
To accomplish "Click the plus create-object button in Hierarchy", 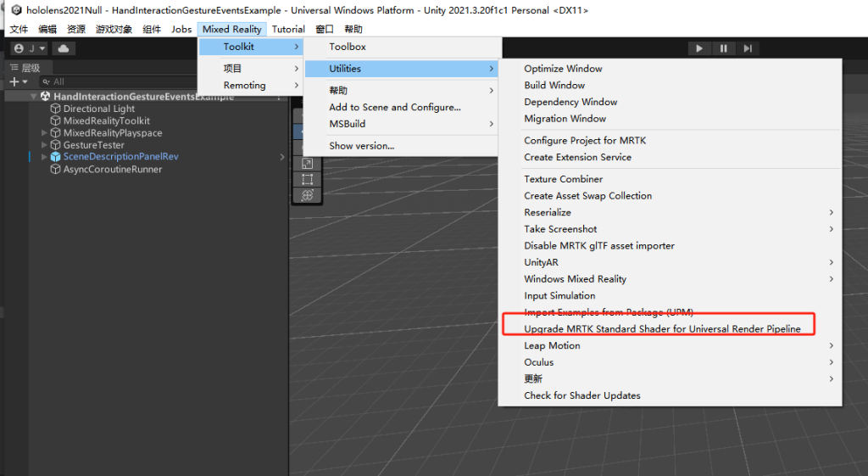I will click(x=19, y=81).
